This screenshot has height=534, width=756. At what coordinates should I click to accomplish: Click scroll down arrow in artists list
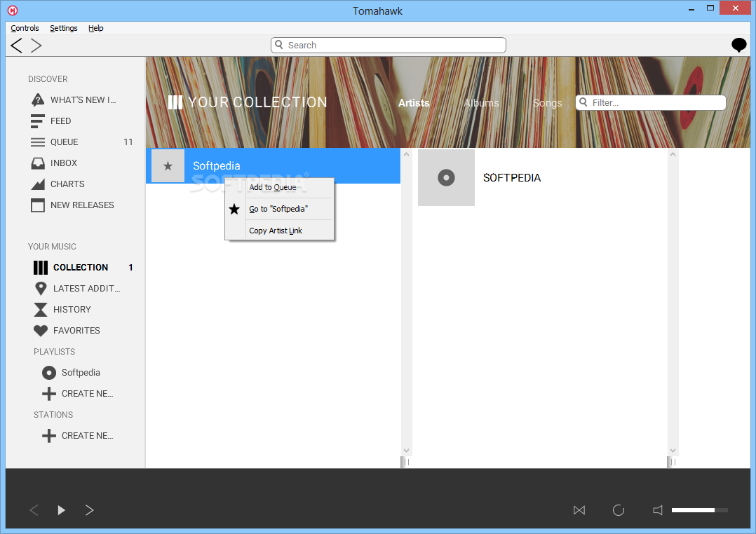pyautogui.click(x=407, y=451)
